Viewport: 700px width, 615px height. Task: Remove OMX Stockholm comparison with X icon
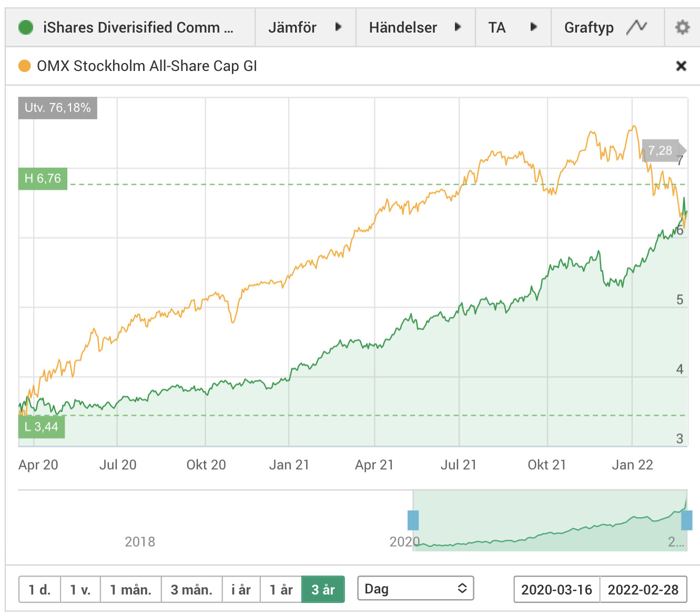[681, 66]
